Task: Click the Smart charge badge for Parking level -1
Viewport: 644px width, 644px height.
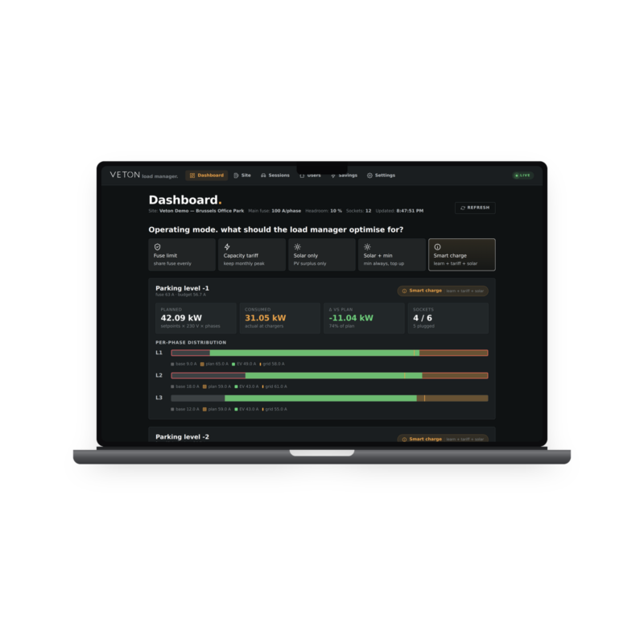Action: (x=443, y=291)
